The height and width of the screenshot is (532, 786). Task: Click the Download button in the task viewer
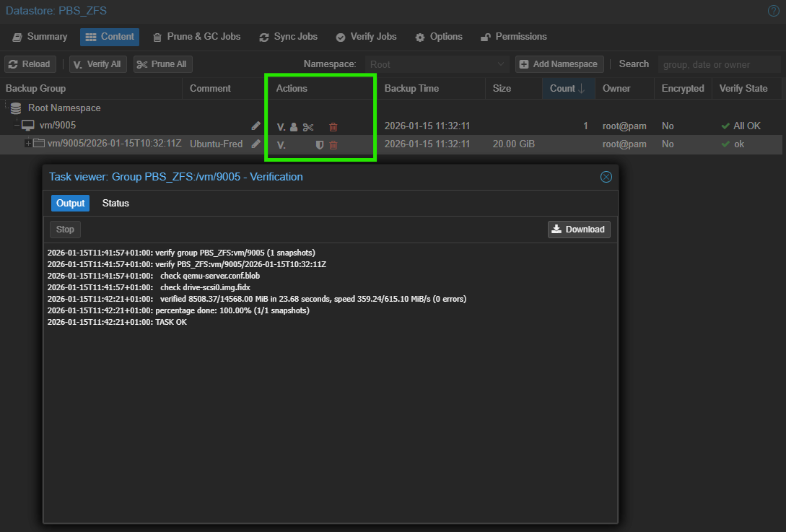coord(579,230)
